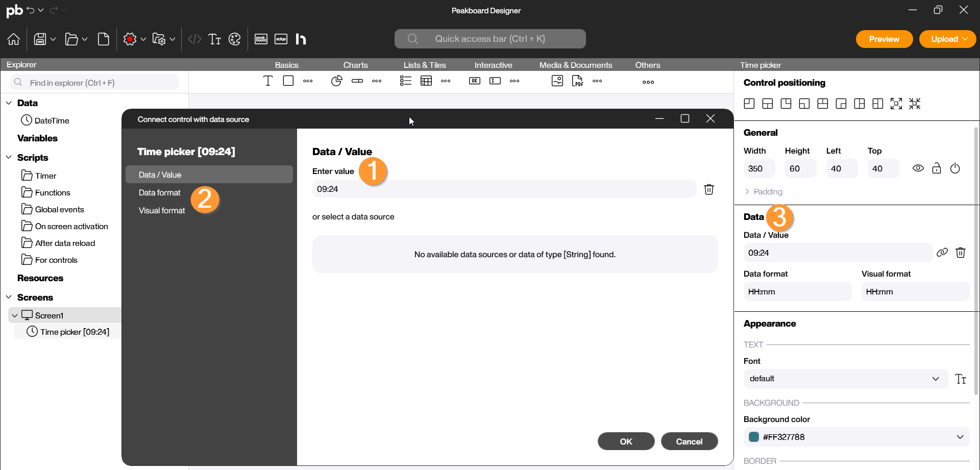Toggle the power icon in General
The width and height of the screenshot is (980, 470).
(955, 168)
